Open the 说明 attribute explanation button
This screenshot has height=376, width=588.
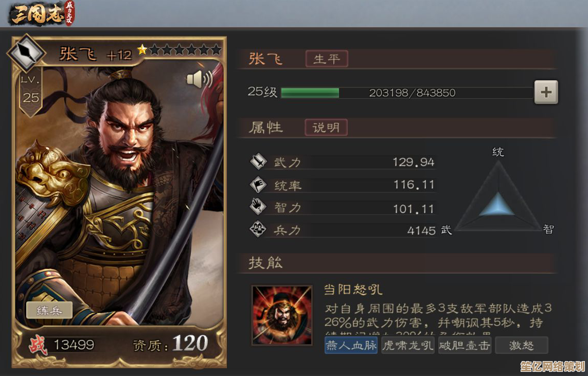(x=326, y=128)
